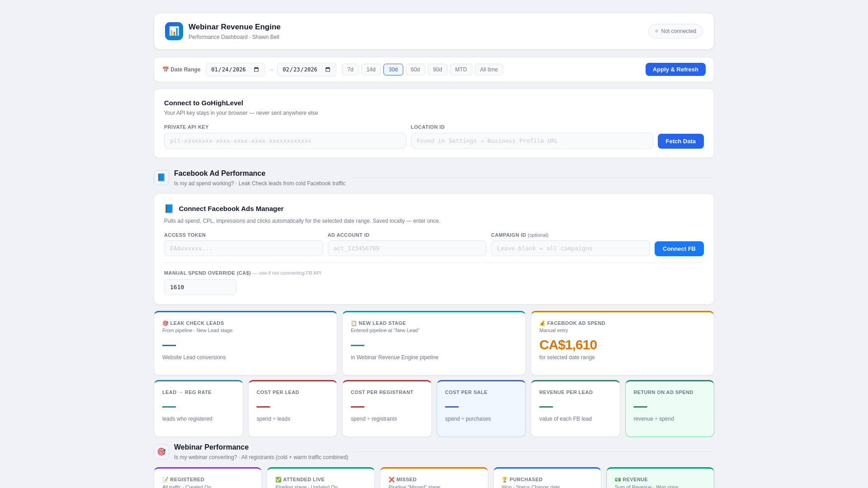The height and width of the screenshot is (488, 868).
Task: Select the MTD date range preset
Action: [x=461, y=70]
